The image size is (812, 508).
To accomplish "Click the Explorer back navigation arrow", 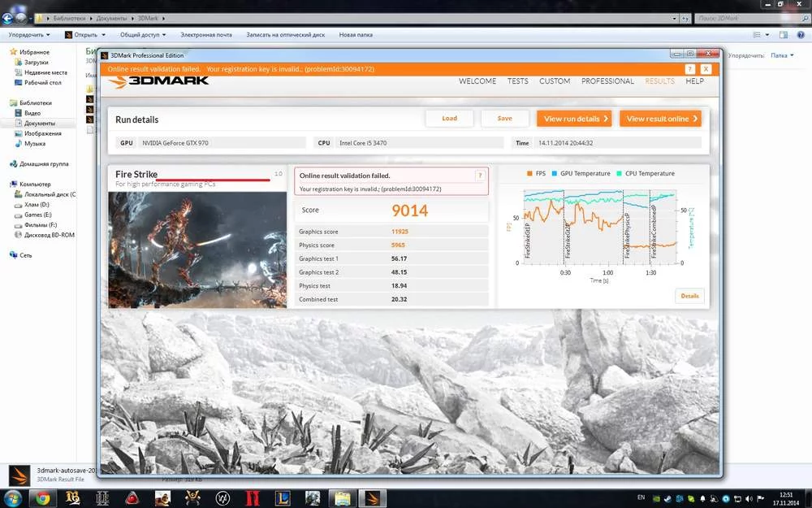I will 7,19.
